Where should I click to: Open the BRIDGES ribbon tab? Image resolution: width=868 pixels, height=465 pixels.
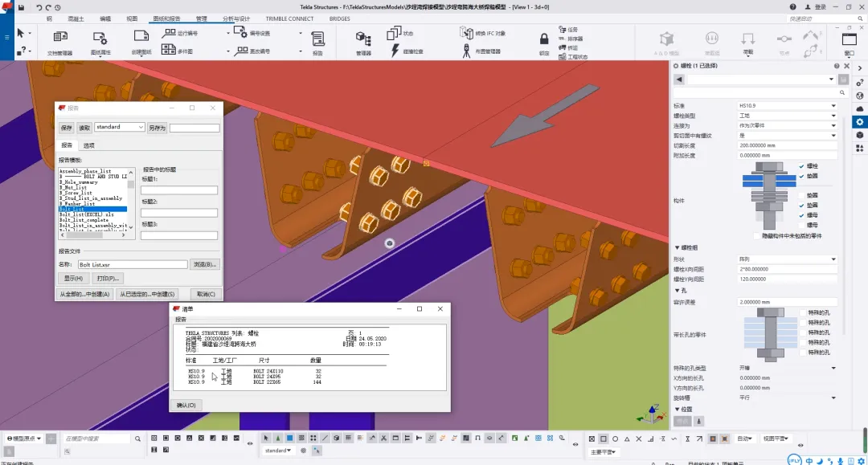339,18
